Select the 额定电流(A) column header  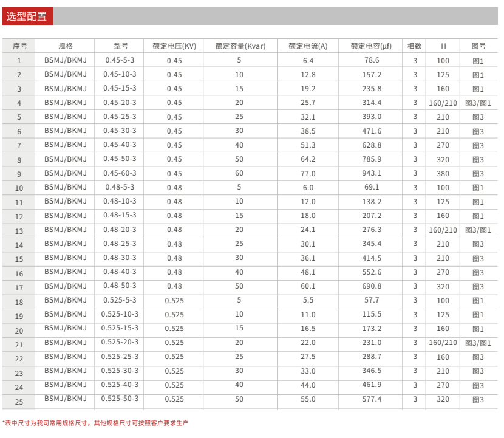pyautogui.click(x=308, y=46)
